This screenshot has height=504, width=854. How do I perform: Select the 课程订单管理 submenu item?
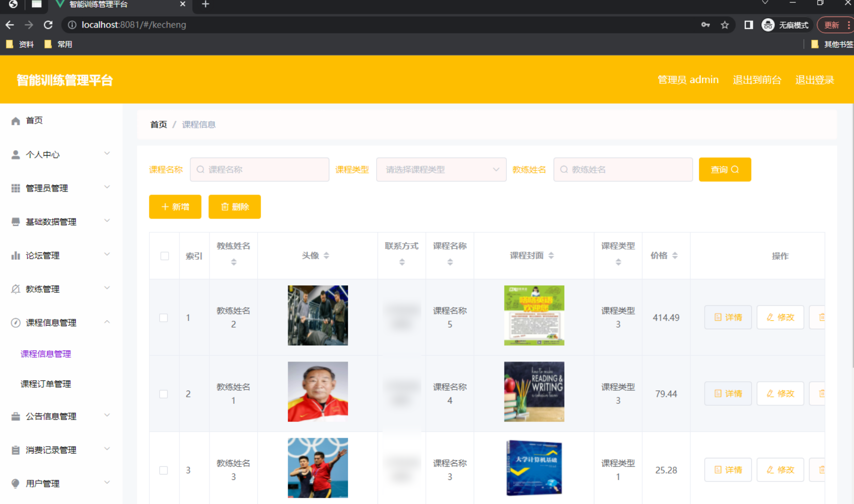(x=46, y=384)
